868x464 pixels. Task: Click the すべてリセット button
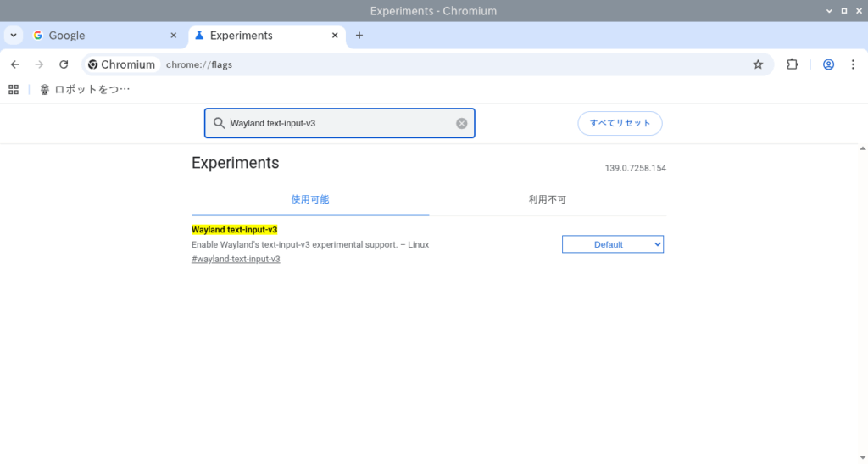(620, 123)
